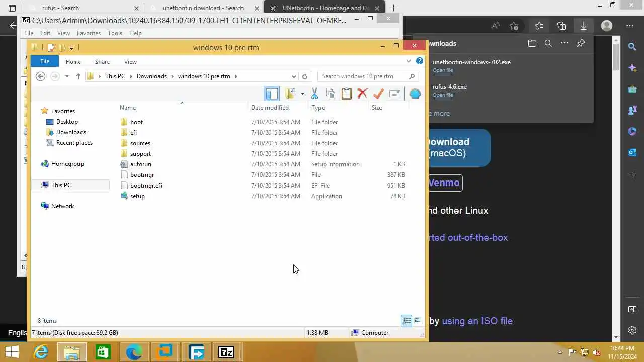
Task: Open file link for unetbootin-windows-702.exe
Action: pos(442,70)
